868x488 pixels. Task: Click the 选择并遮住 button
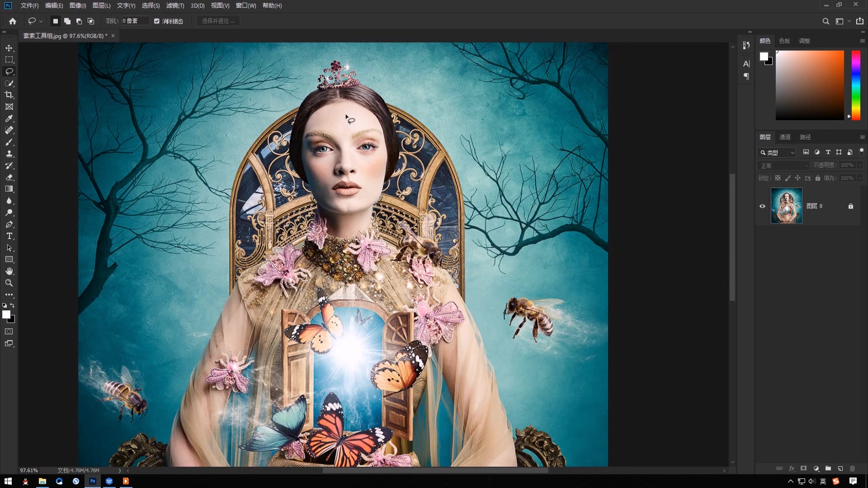click(x=218, y=21)
